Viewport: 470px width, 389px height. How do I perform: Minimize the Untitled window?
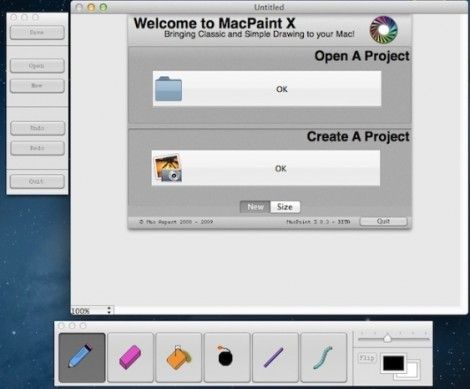[91, 7]
